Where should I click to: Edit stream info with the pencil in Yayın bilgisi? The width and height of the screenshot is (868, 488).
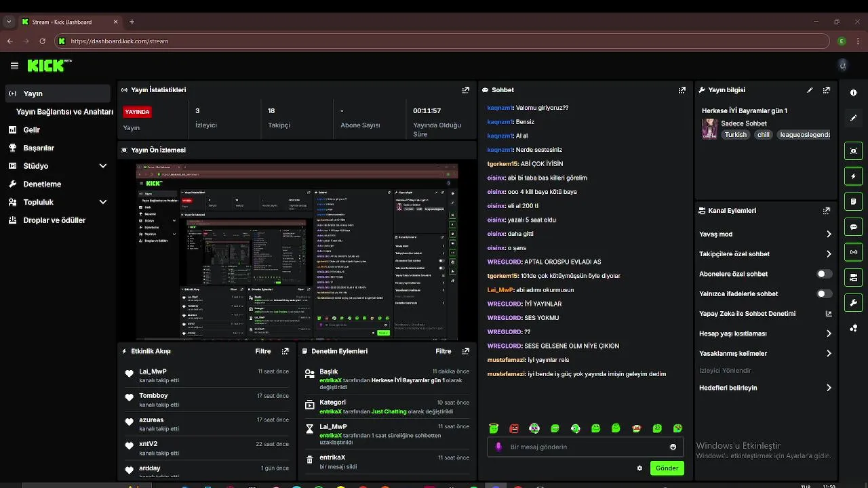click(x=810, y=89)
